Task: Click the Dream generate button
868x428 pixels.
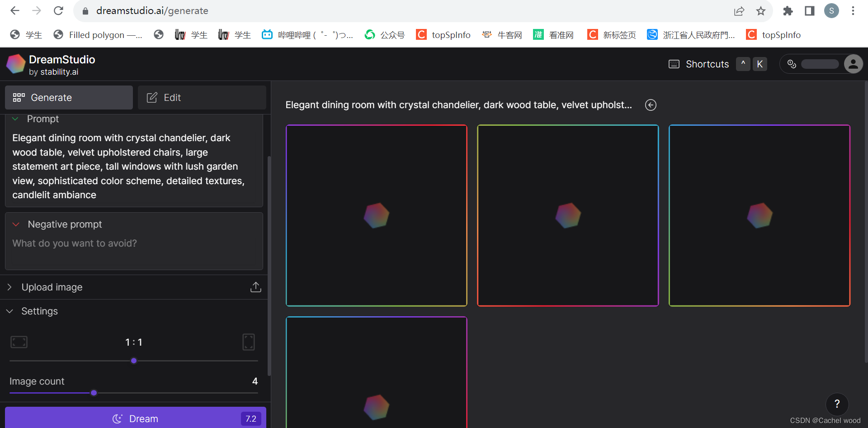Action: (136, 418)
